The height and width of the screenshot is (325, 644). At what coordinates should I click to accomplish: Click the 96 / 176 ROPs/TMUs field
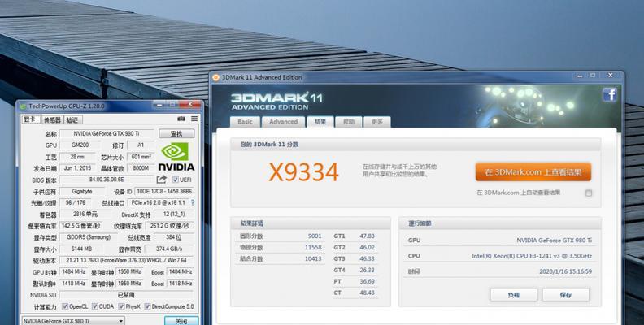pyautogui.click(x=76, y=202)
